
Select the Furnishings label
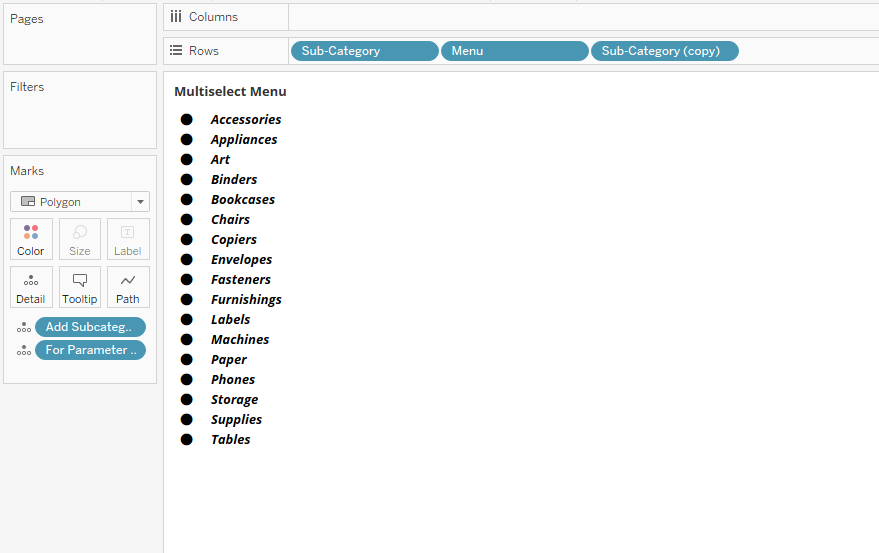click(246, 300)
